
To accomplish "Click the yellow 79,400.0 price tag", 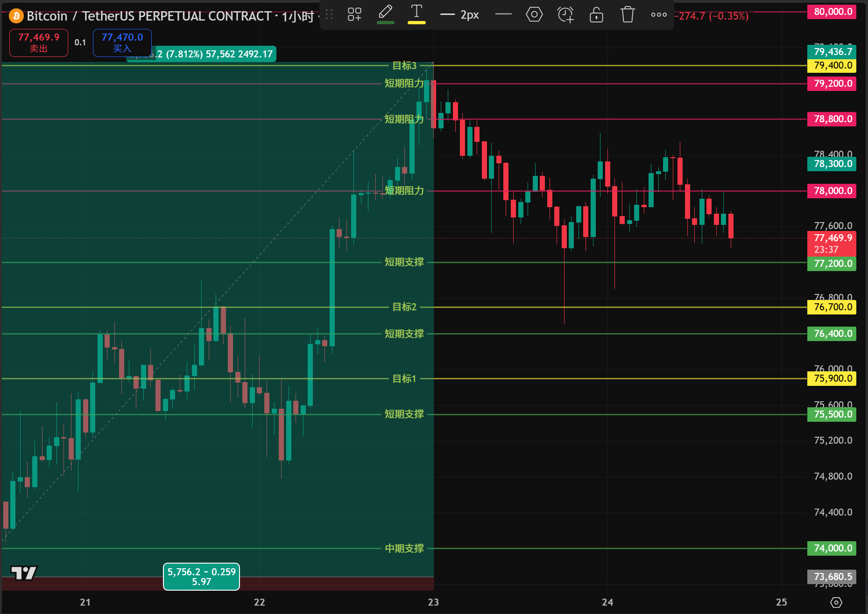I will tap(832, 65).
